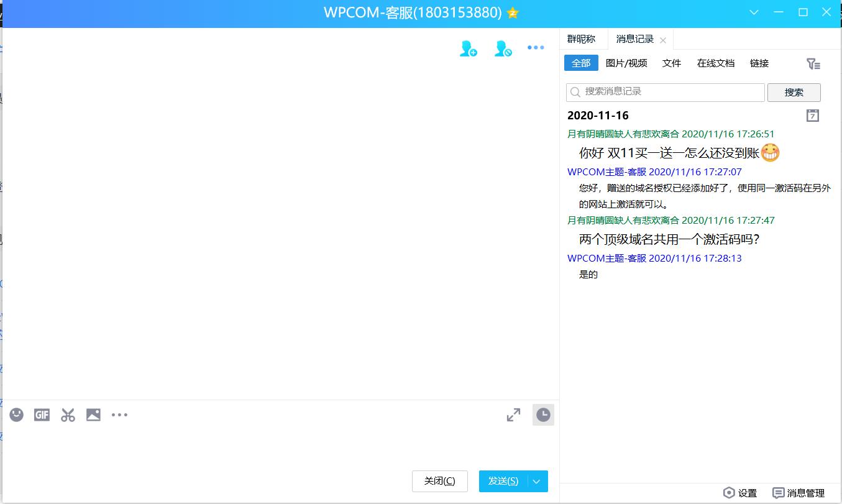Click the 发送(S) button
This screenshot has width=842, height=504.
(503, 481)
